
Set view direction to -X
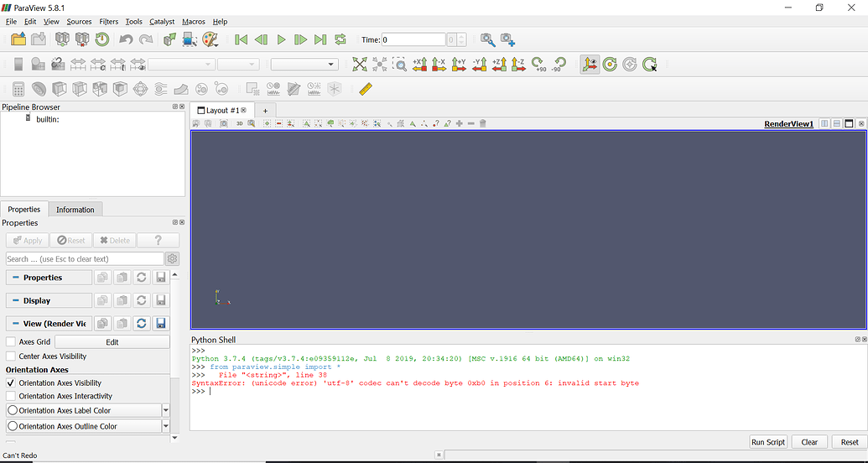click(439, 65)
